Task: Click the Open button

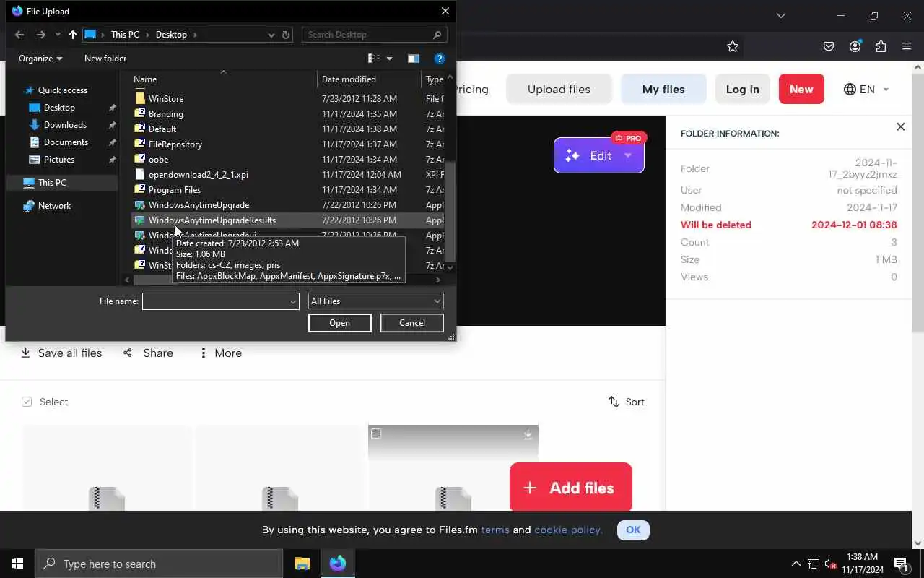Action: point(339,323)
